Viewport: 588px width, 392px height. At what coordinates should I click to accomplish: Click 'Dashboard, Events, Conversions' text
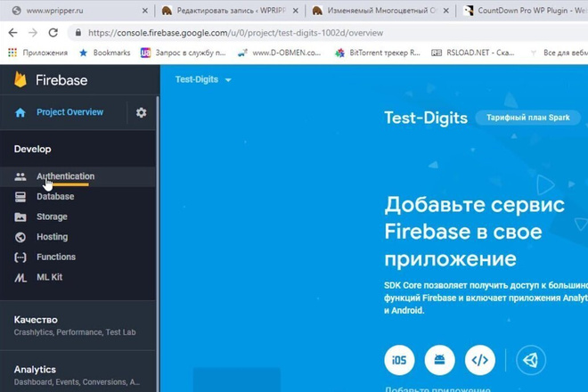click(77, 382)
